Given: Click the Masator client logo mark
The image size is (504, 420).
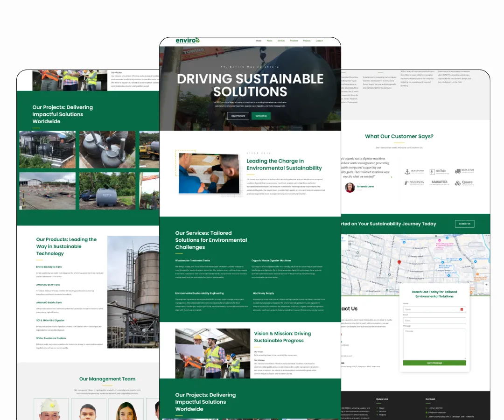Looking at the screenshot, I should coord(440,182).
